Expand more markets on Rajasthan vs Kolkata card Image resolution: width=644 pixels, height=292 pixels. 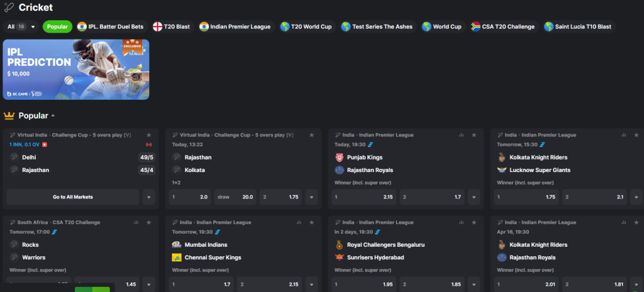click(311, 197)
